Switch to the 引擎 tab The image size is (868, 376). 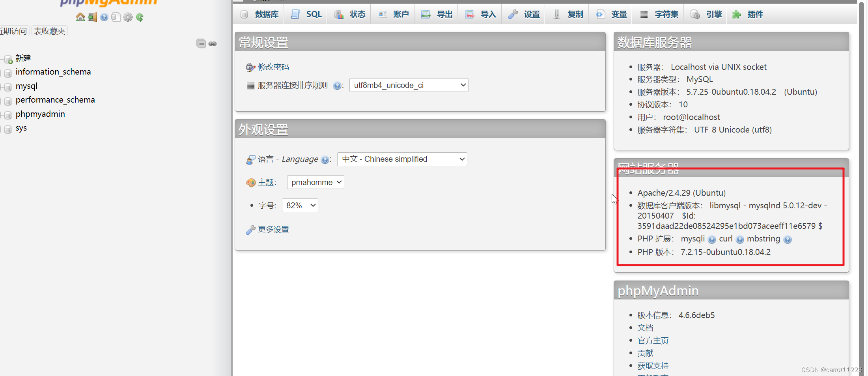pyautogui.click(x=706, y=15)
